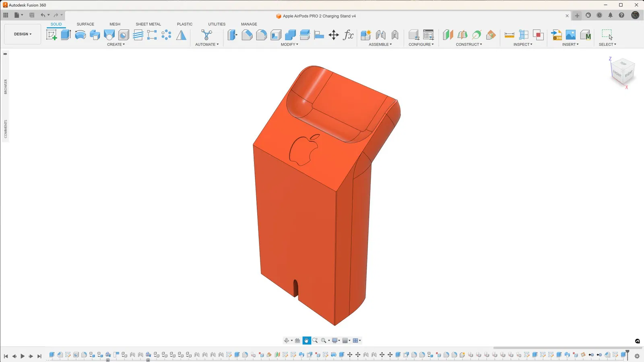Expand the AUTOMATE menu
Viewport: 644px width, 362px height.
207,45
